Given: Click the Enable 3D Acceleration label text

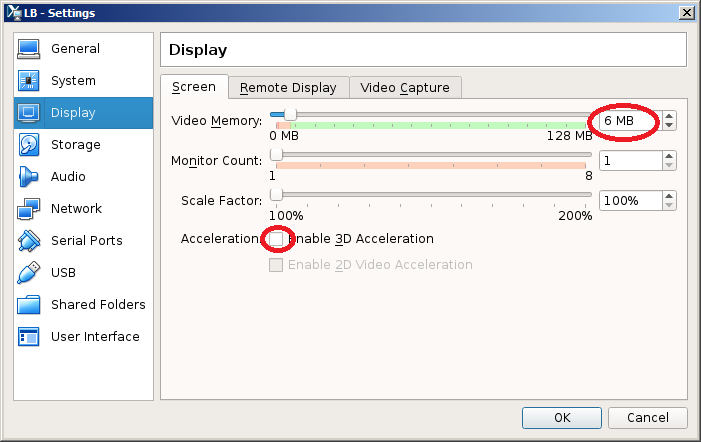Looking at the screenshot, I should (361, 239).
